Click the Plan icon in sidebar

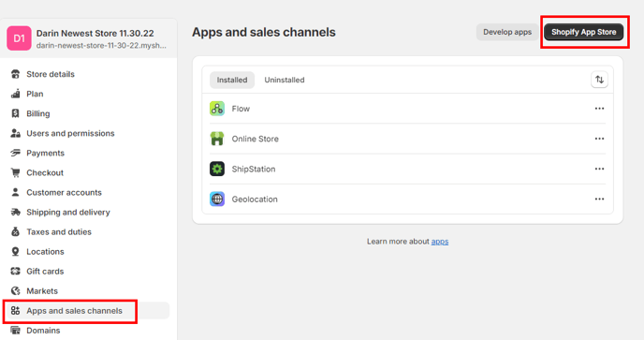pyautogui.click(x=16, y=94)
